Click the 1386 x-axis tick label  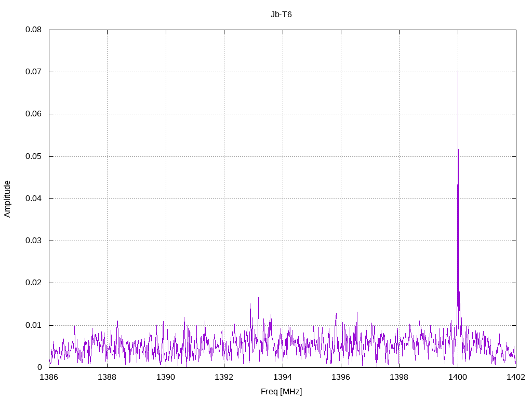coord(49,377)
